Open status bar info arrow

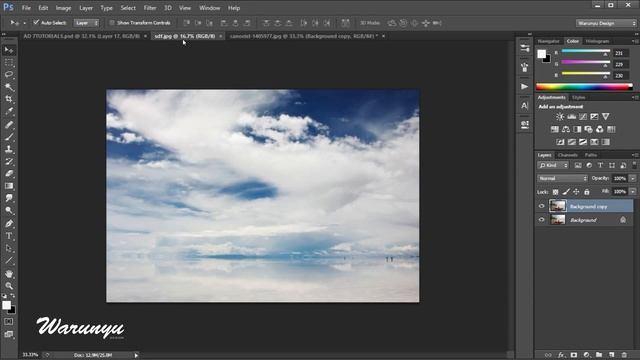pos(136,355)
